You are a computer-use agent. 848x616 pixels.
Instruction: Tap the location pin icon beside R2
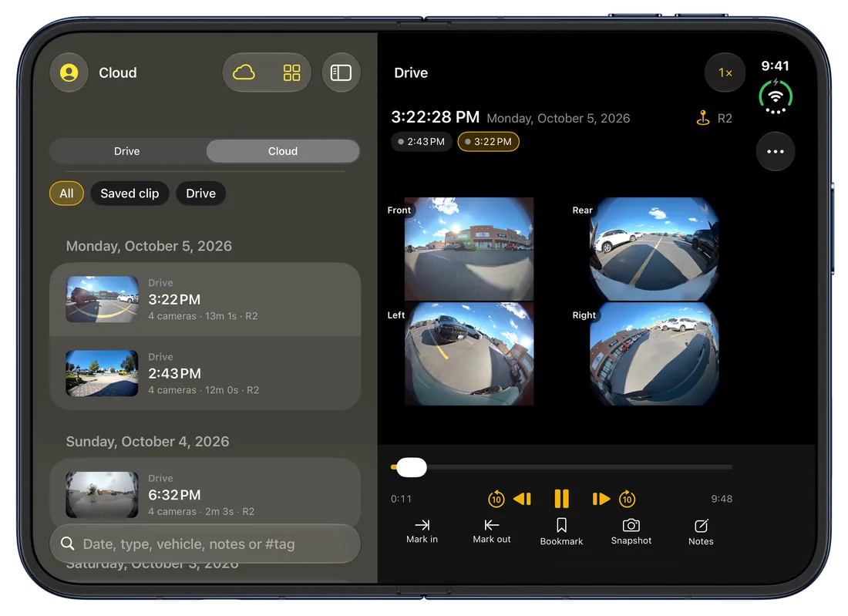coord(702,118)
